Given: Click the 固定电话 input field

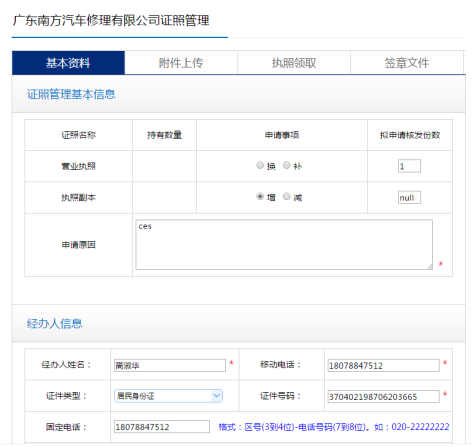Looking at the screenshot, I should pos(162,427).
